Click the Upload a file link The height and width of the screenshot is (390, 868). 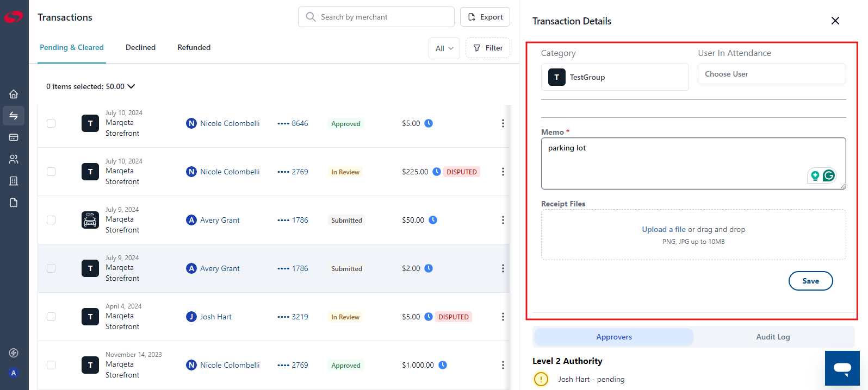(x=664, y=229)
